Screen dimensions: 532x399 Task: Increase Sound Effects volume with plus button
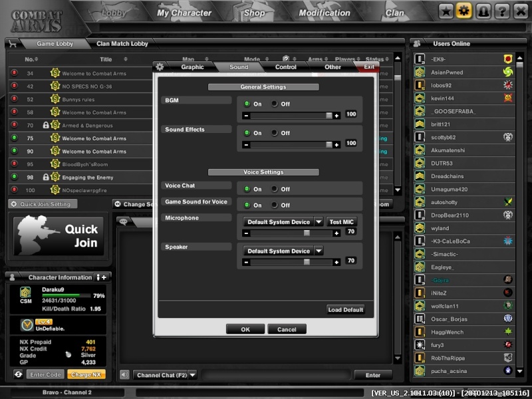point(336,145)
